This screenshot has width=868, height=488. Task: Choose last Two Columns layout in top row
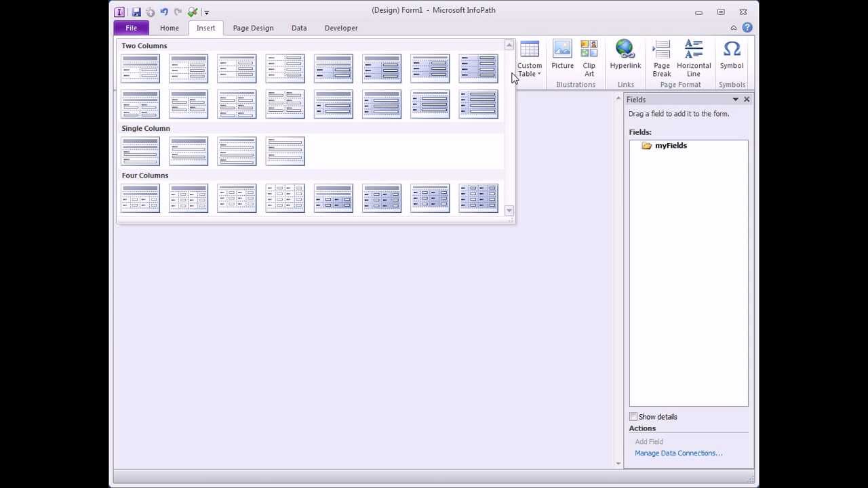tap(478, 68)
